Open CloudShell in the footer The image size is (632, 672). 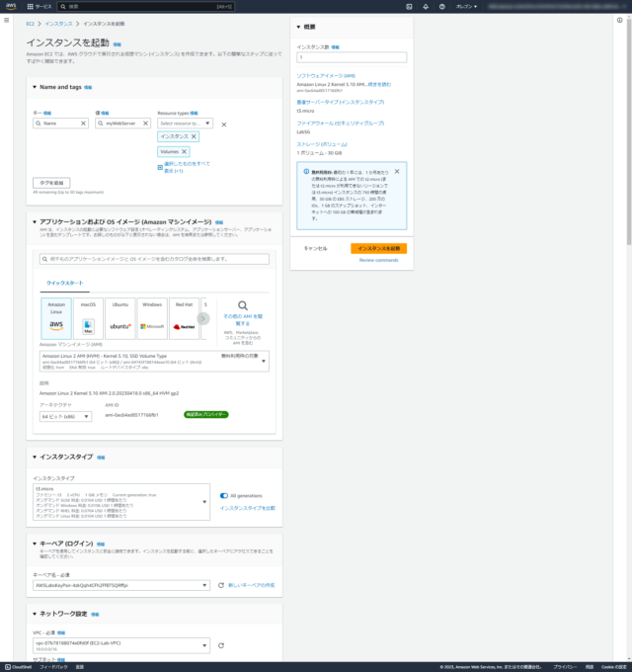pos(19,667)
